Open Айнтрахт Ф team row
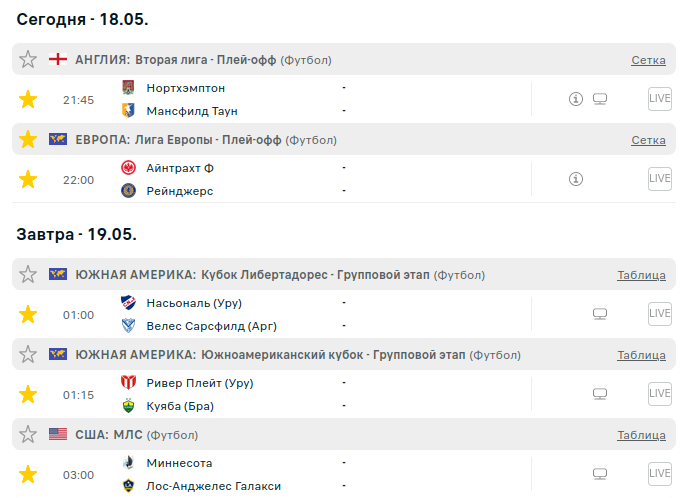688x498 pixels. (179, 167)
